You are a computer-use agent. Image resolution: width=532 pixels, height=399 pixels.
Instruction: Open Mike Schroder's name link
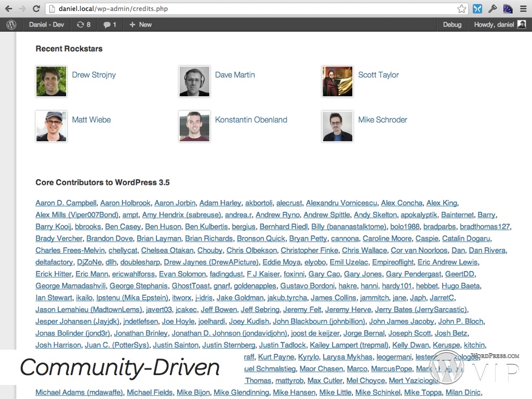[x=383, y=120]
